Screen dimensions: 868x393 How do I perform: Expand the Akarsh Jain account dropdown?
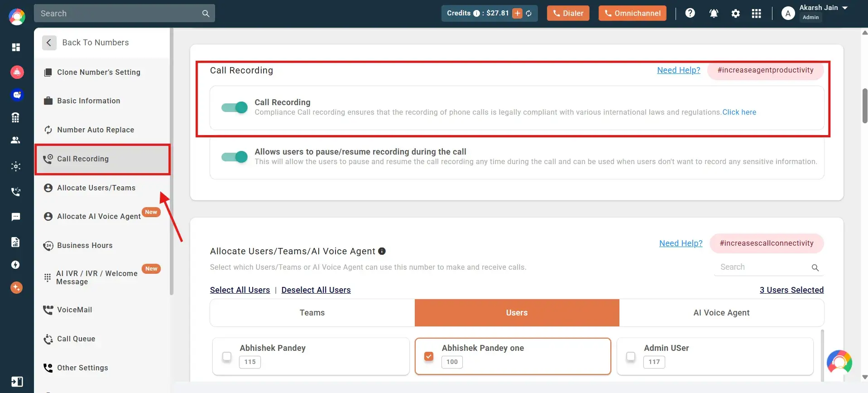point(845,8)
